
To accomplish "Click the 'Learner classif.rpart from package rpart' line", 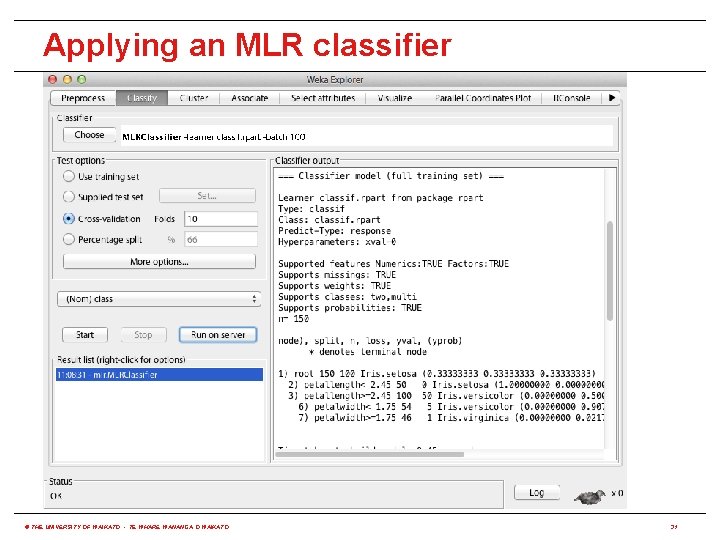I will pyautogui.click(x=381, y=198).
